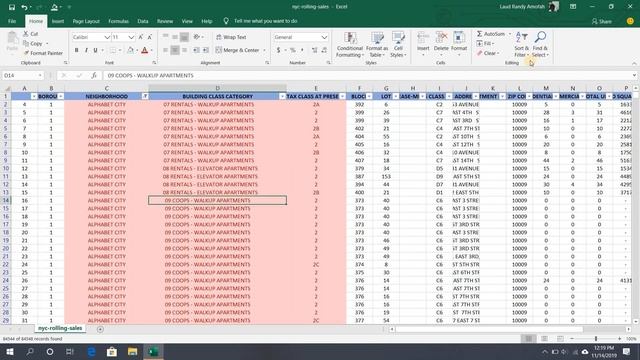Screen dimensions: 640x360
Task: Open the View ribbon tab
Action: 187,21
